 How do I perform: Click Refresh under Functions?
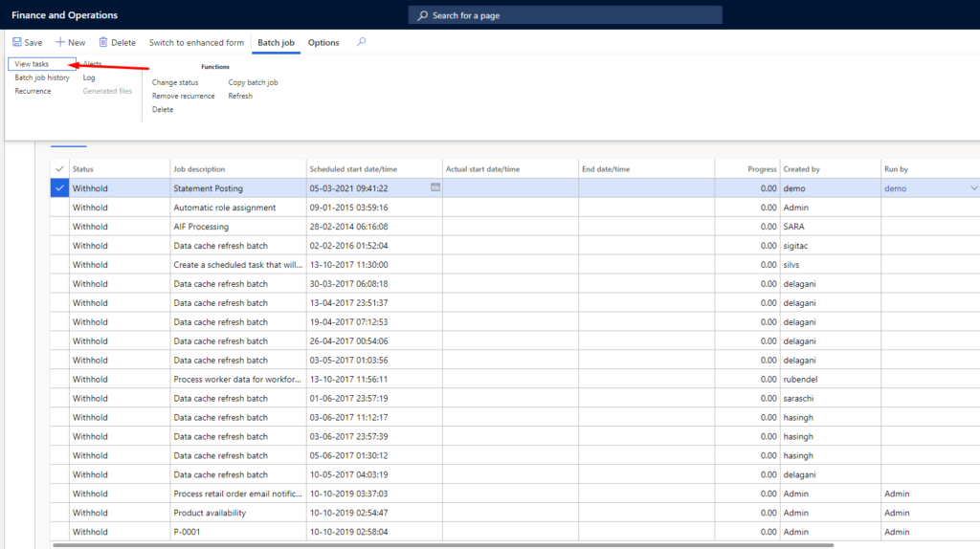click(240, 97)
